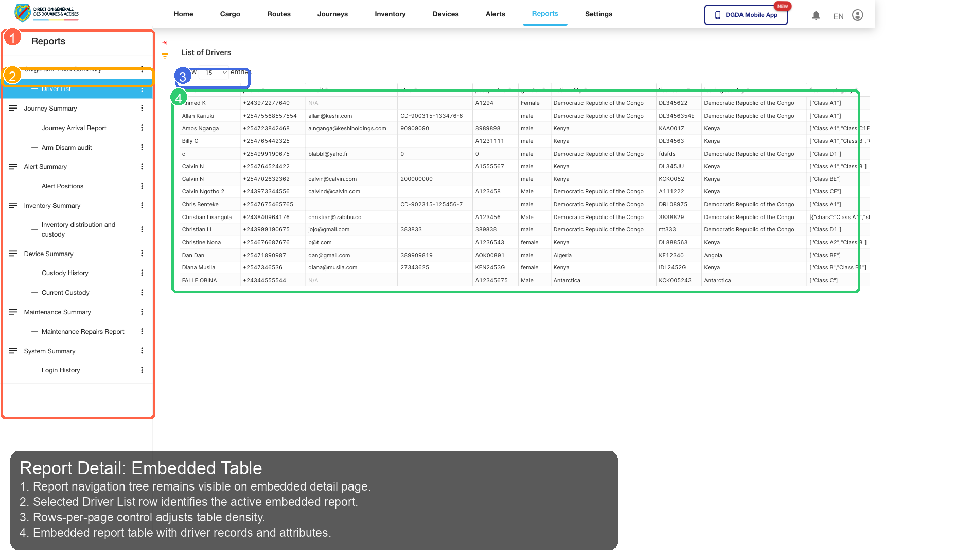
Task: Open the user profile avatar menu
Action: (857, 15)
